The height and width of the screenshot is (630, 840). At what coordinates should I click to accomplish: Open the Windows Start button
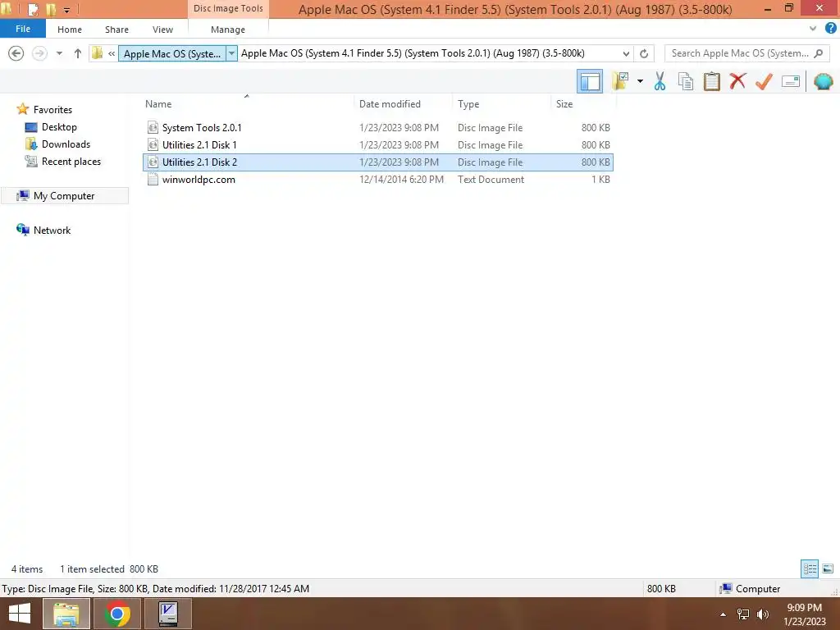click(x=20, y=614)
